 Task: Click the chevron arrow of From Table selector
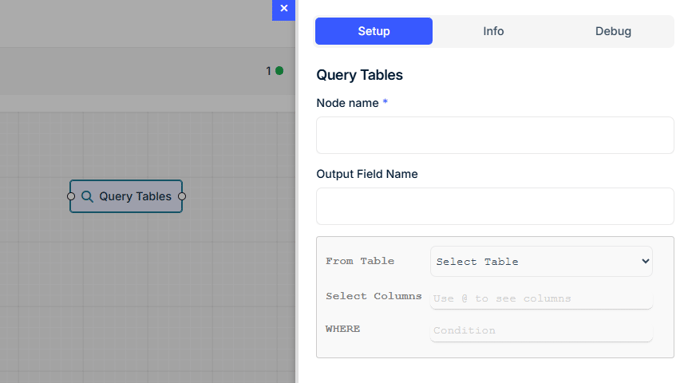[x=645, y=261]
